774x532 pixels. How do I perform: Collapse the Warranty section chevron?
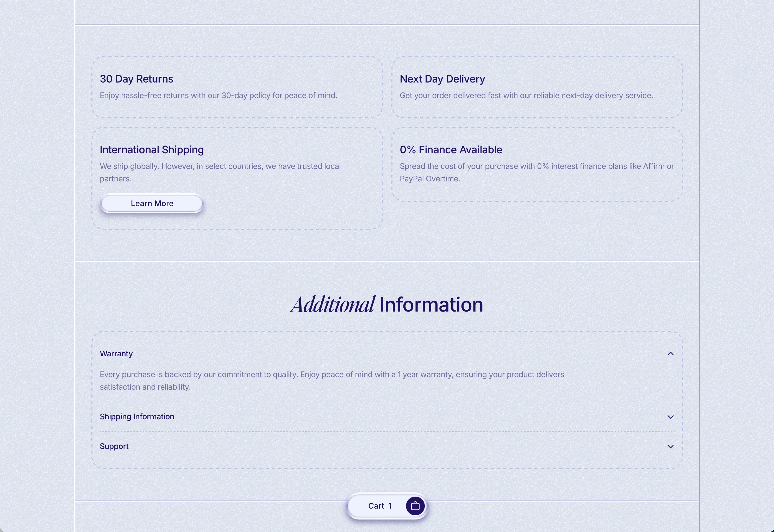click(670, 353)
